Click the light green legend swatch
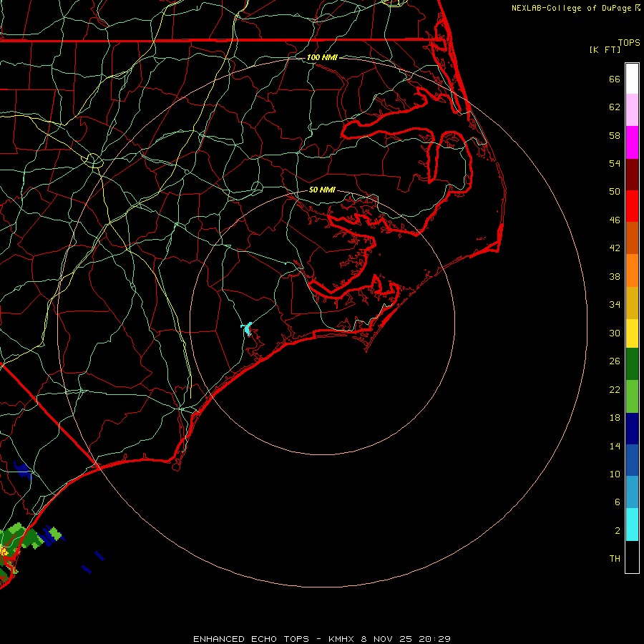This screenshot has width=644, height=644. (632, 396)
